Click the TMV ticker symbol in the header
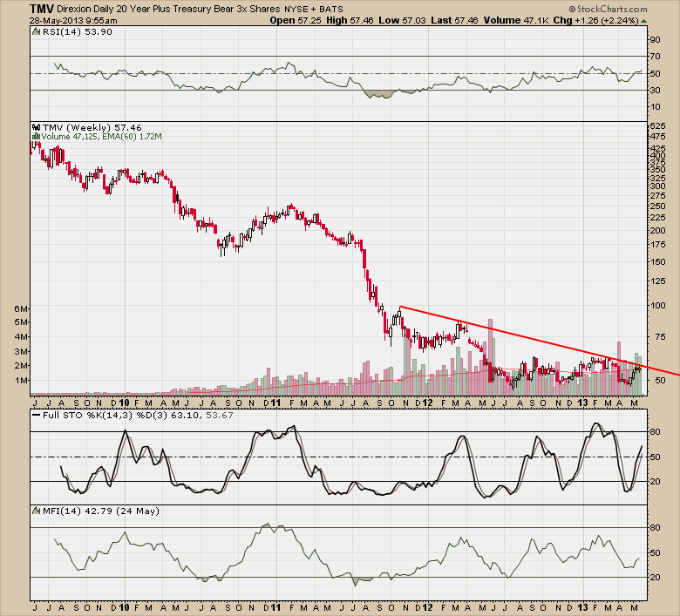 point(42,9)
